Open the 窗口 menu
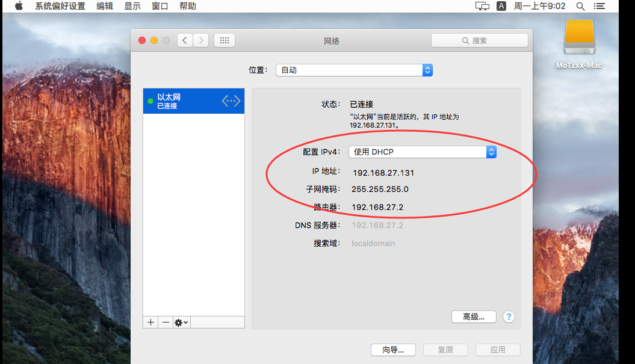The image size is (635, 364). (160, 6)
